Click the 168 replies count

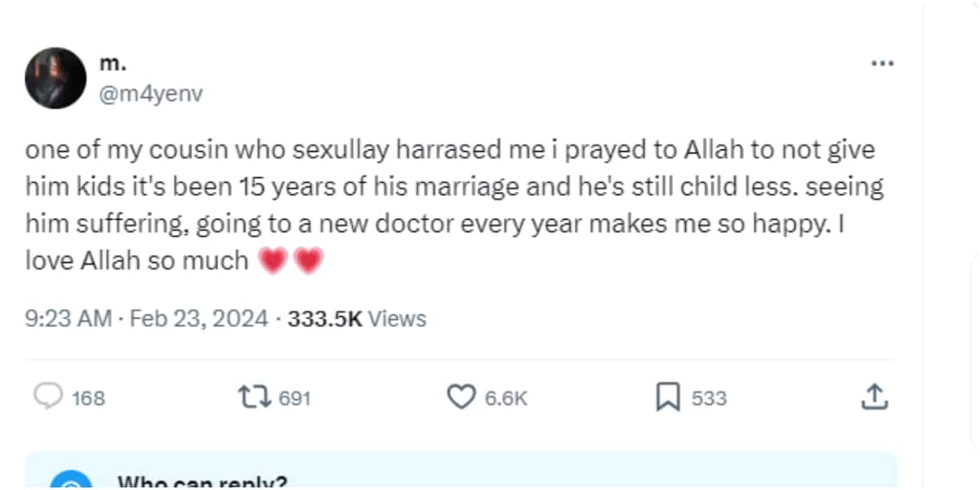click(x=88, y=399)
